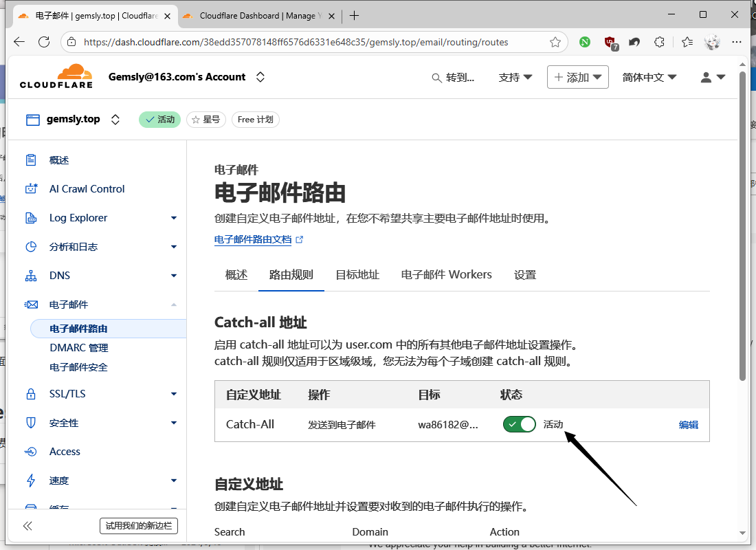Switch to the 电子邮件 Workers tab
The width and height of the screenshot is (756, 550).
(446, 275)
